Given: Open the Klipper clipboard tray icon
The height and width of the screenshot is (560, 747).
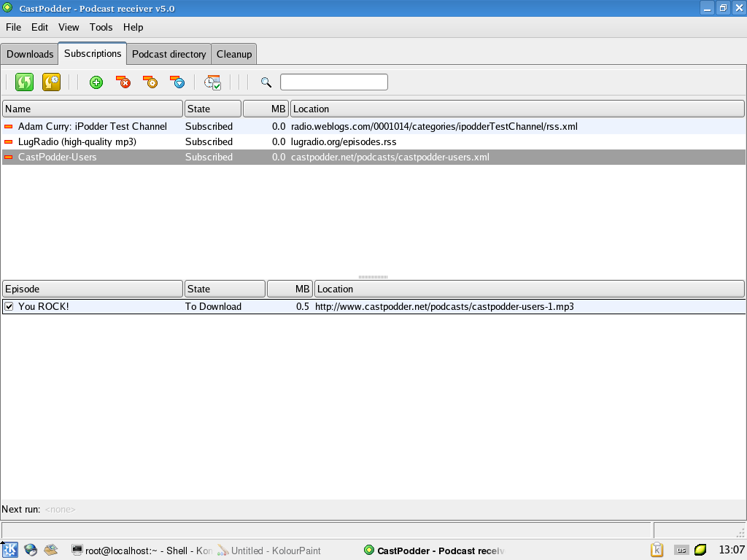Looking at the screenshot, I should point(657,550).
